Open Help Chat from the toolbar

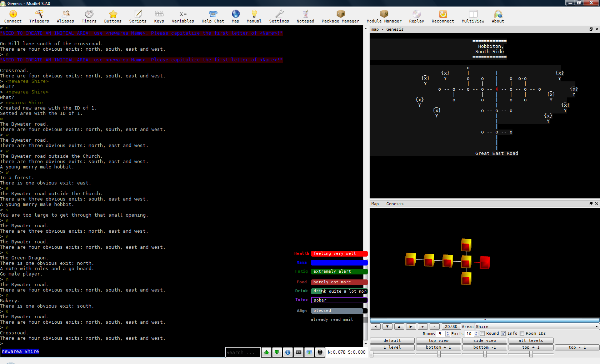tap(213, 16)
